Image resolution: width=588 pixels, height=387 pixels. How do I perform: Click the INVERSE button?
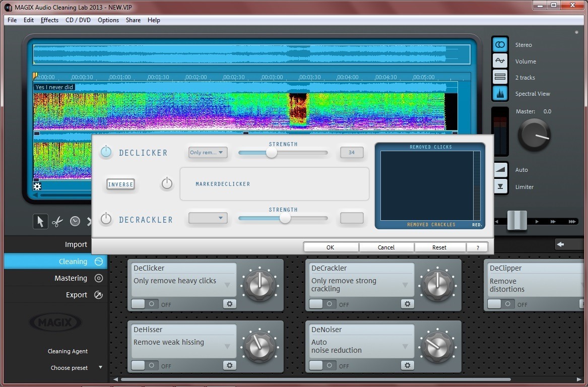120,184
